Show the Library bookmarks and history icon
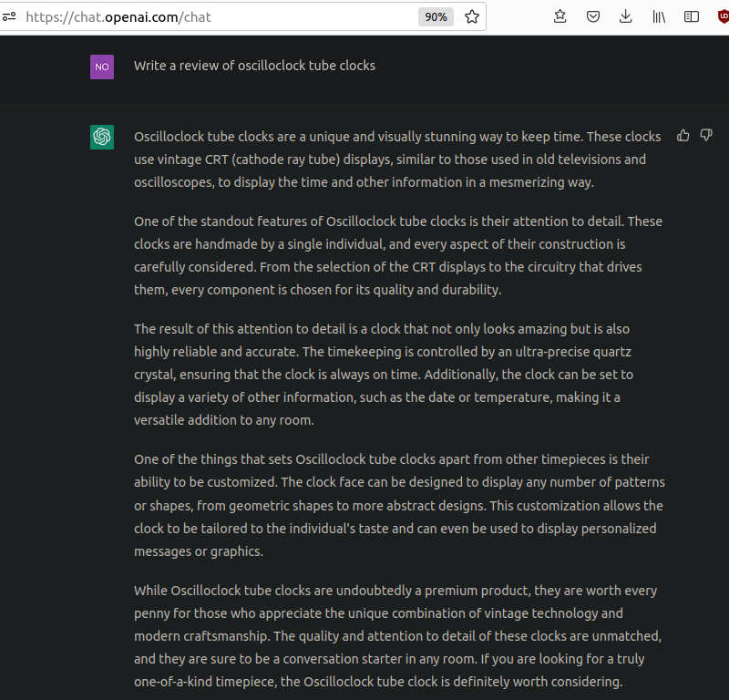Viewport: 729px width, 700px height. [659, 16]
